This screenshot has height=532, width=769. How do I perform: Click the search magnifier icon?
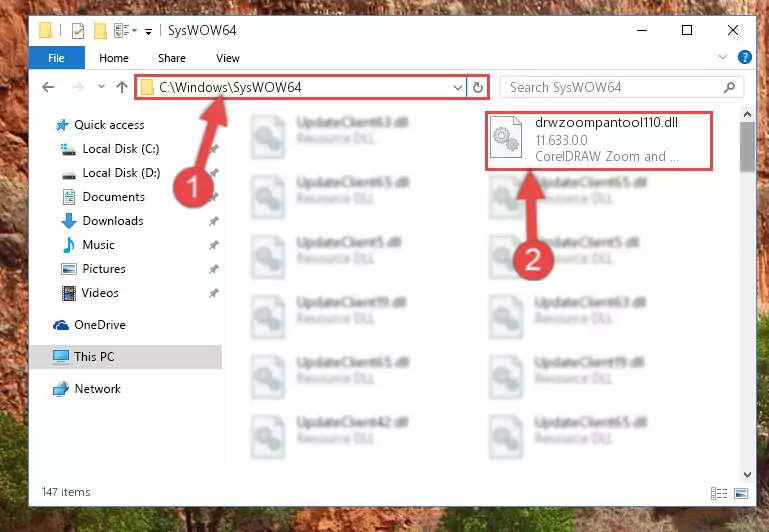pos(729,87)
